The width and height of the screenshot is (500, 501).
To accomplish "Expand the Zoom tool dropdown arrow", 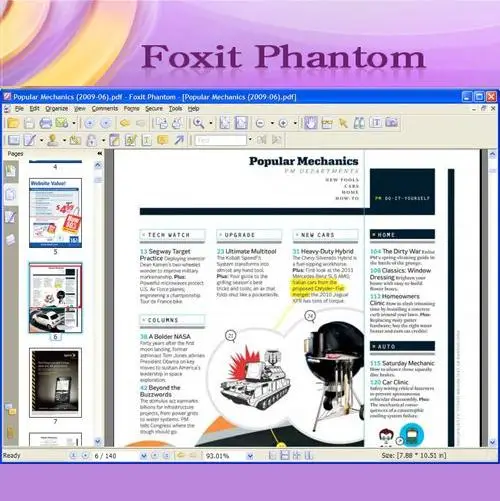I will pos(211,124).
